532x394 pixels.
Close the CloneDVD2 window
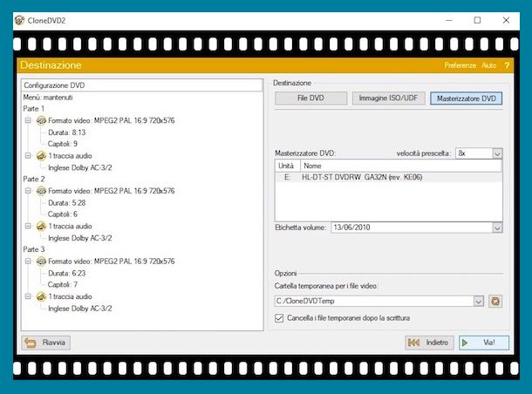pyautogui.click(x=506, y=21)
